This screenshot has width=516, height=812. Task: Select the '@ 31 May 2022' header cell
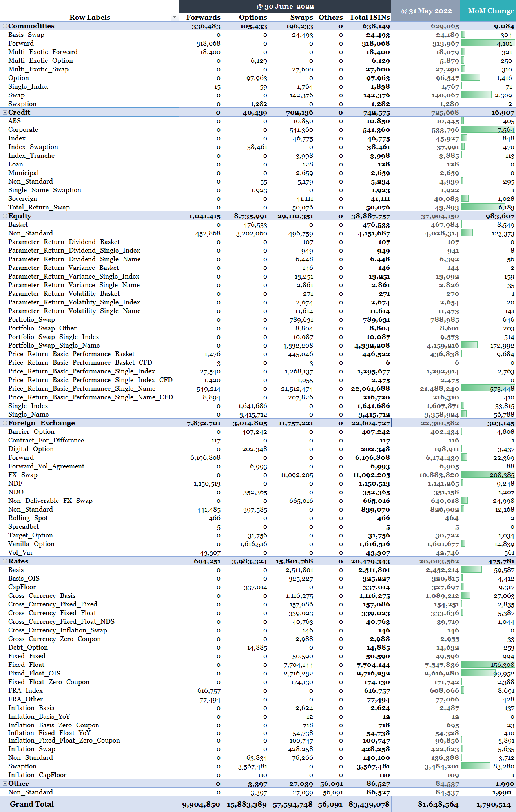click(x=426, y=11)
